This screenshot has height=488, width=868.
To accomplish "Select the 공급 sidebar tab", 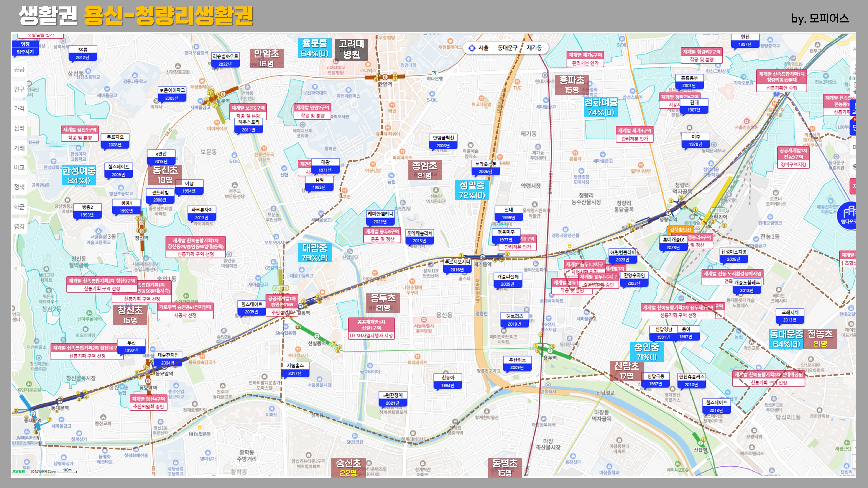I will (x=19, y=69).
